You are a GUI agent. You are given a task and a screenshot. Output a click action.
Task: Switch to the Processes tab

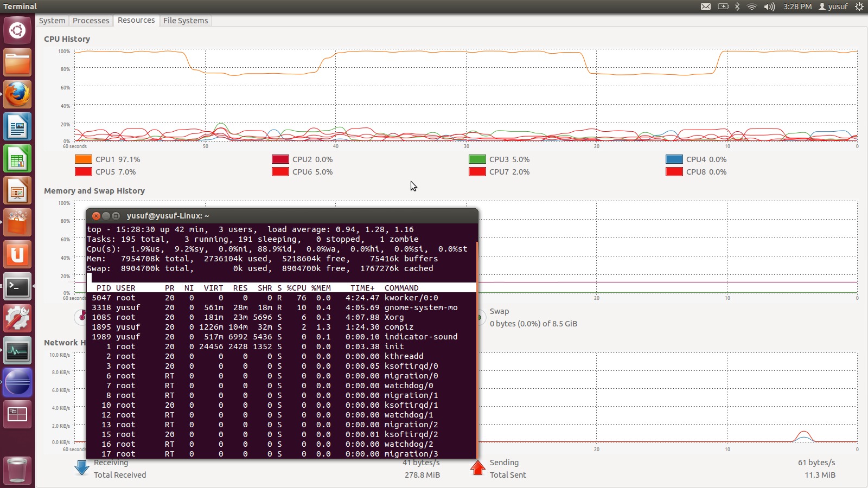(91, 20)
